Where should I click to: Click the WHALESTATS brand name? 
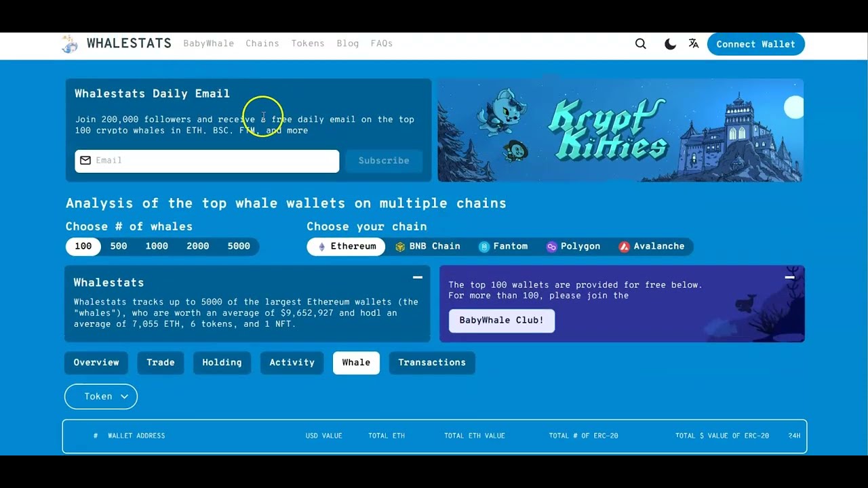pos(129,43)
